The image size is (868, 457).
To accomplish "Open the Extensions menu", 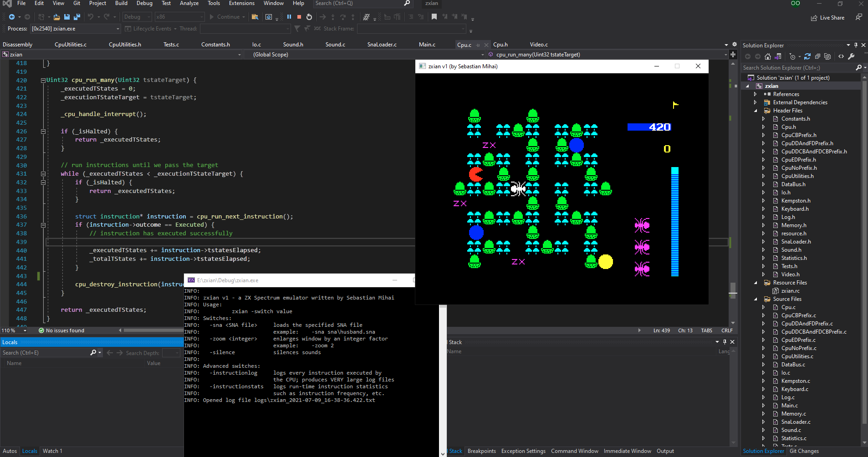I will tap(242, 3).
